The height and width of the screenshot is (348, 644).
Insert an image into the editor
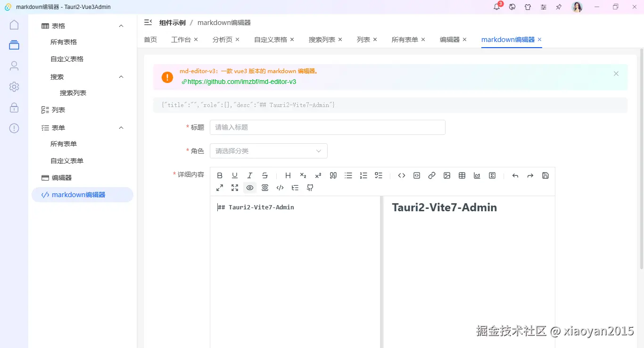click(x=446, y=175)
